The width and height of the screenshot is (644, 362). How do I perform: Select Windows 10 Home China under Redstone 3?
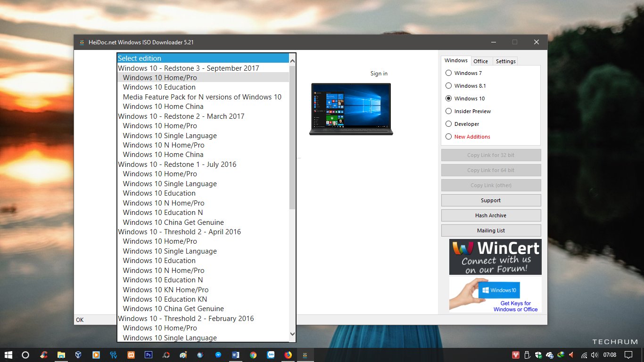pos(203,107)
